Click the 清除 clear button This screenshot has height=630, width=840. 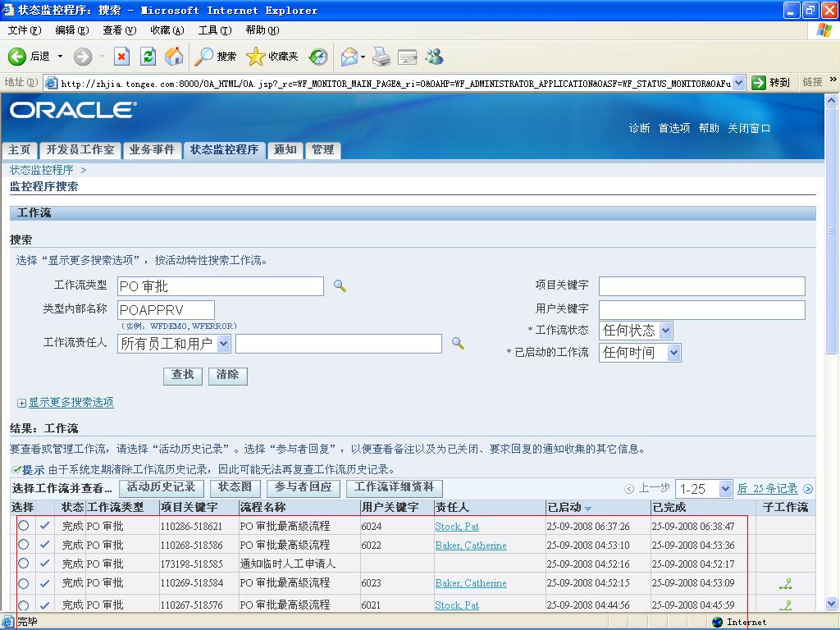(x=228, y=375)
